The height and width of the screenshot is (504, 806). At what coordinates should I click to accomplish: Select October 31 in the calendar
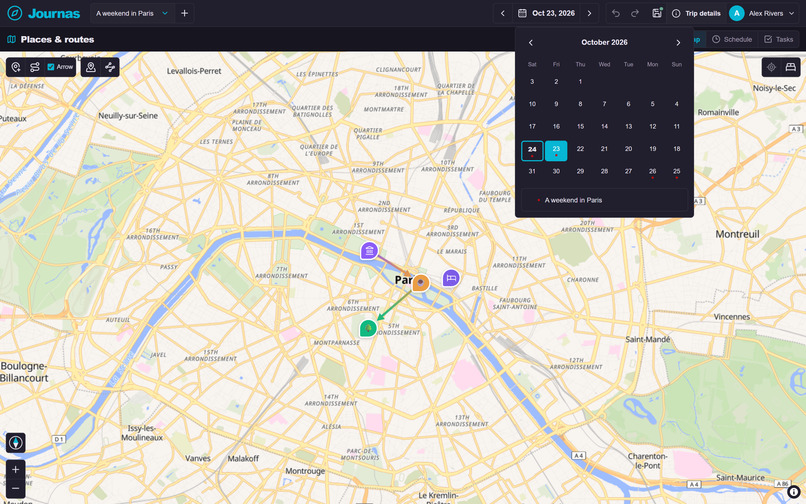(532, 173)
